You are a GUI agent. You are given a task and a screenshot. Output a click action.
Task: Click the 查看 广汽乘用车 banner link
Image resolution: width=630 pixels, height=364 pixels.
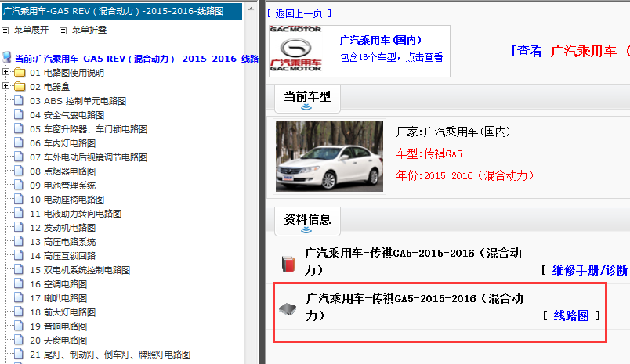(x=570, y=51)
